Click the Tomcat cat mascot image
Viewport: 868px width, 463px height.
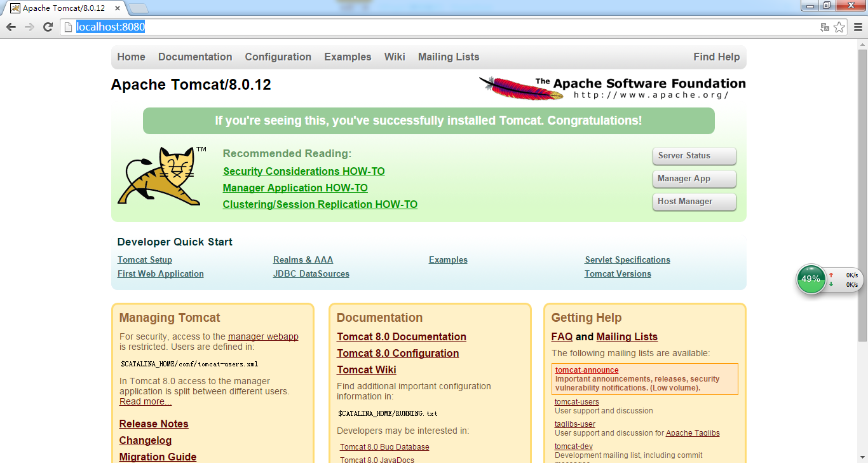[161, 176]
